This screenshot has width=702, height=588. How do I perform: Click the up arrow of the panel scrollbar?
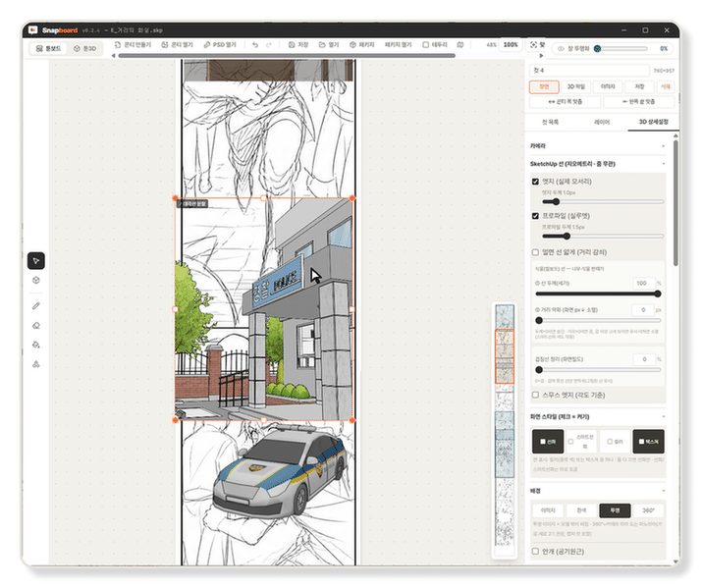(x=675, y=135)
